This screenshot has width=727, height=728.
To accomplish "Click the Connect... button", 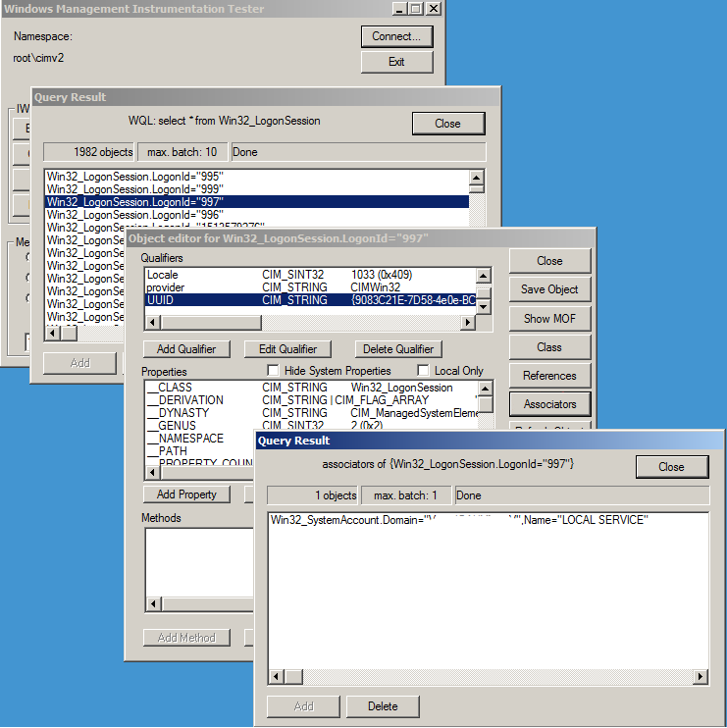I will click(396, 36).
